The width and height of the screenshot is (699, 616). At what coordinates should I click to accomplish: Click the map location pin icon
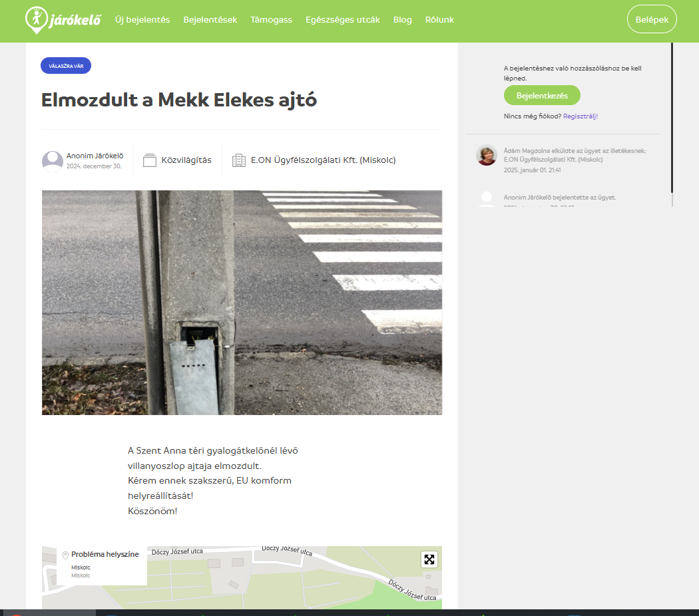coord(65,555)
